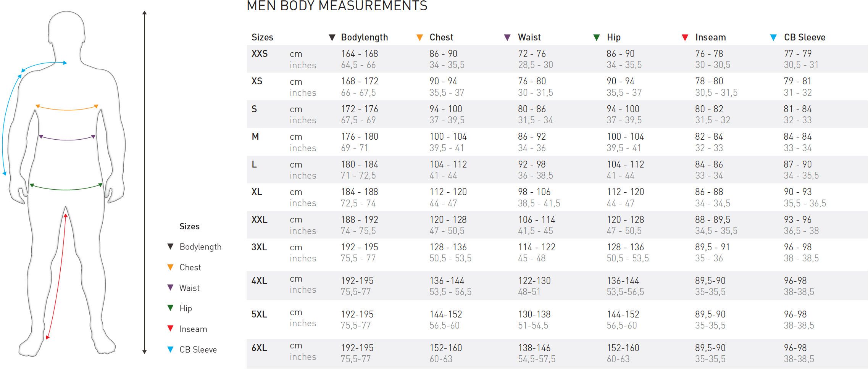
Task: Click the blue CB Sleeve legend triangle
Action: 171,349
